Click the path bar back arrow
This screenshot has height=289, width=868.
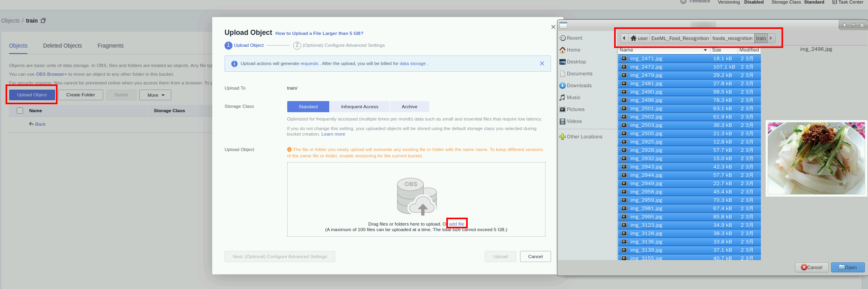point(624,38)
